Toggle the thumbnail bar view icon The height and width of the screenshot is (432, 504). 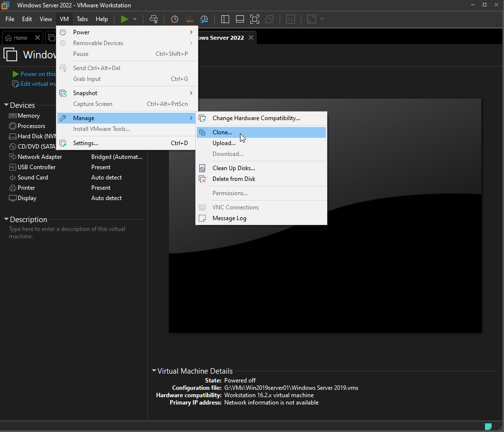pos(240,19)
